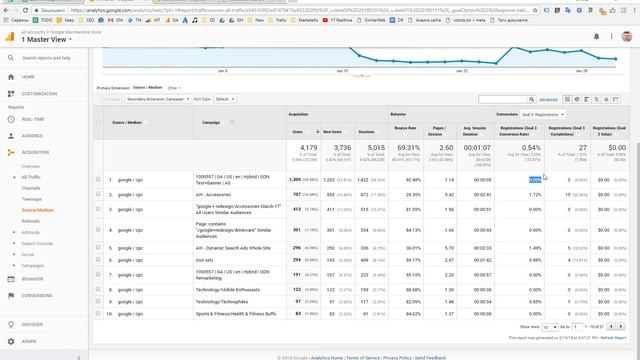
Task: Open the Conversions flag icon
Action: click(11, 296)
